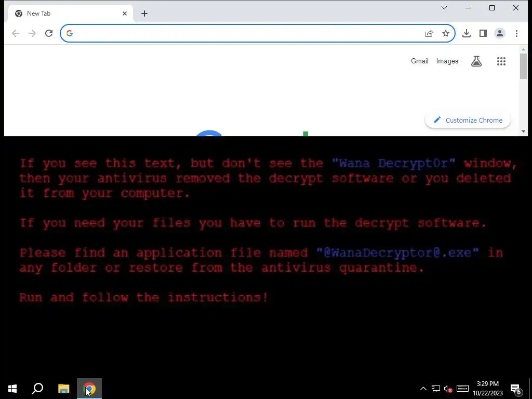Open the Images link
The image size is (532, 399).
(447, 61)
